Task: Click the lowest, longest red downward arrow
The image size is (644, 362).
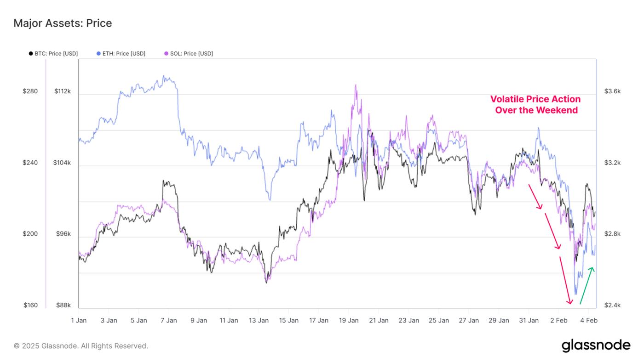Action: [565, 280]
